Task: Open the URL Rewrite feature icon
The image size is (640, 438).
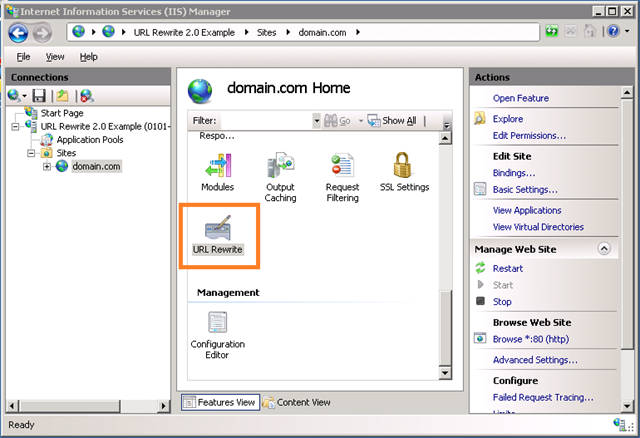Action: [218, 228]
